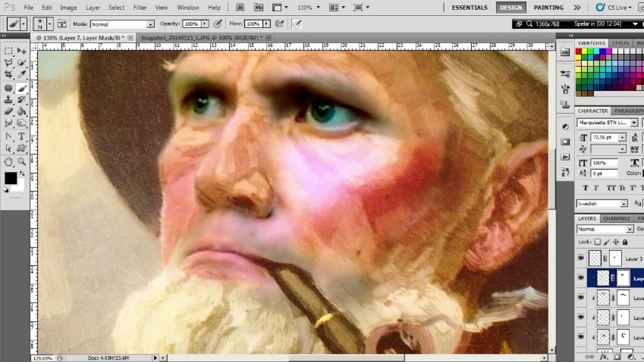Launch Bridge from the application bar
This screenshot has width=644, height=362.
(240, 8)
